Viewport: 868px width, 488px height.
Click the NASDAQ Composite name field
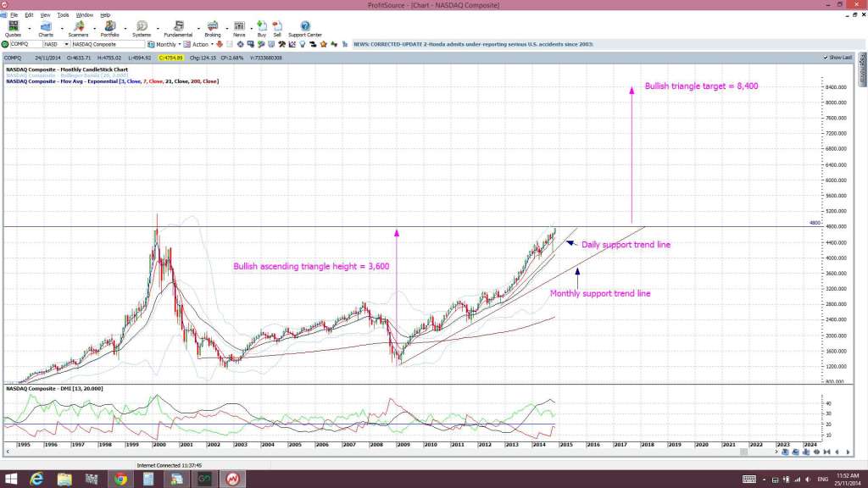[108, 44]
